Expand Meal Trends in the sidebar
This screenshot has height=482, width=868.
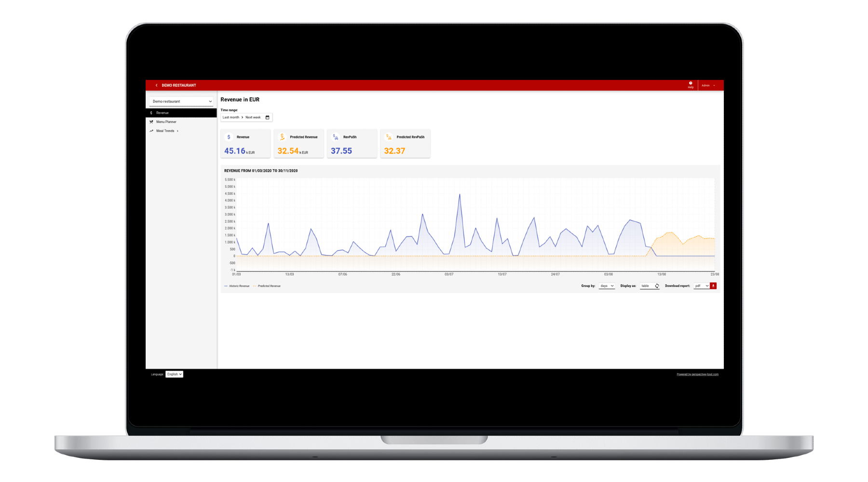click(165, 131)
